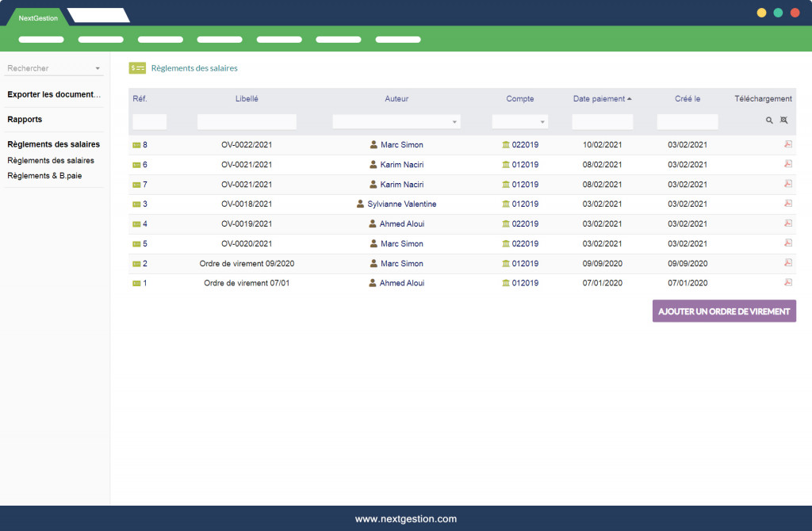Click payment icon next to reference 8
Viewport: 812px width, 531px height.
point(136,145)
